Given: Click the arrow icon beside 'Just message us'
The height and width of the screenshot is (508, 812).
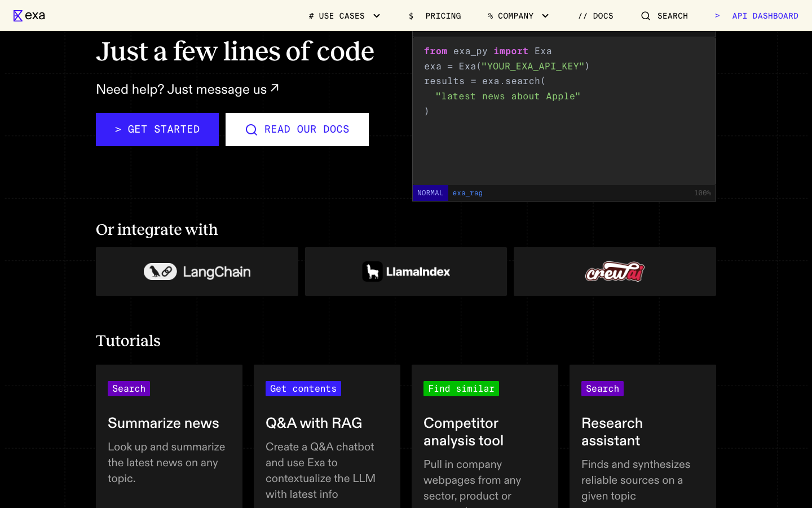Looking at the screenshot, I should 275,88.
